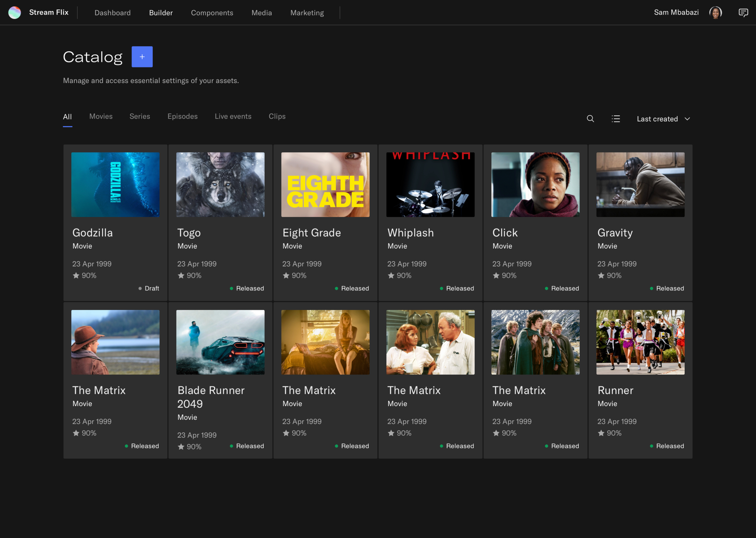Open the Whiplash title link
756x538 pixels.
pos(410,233)
